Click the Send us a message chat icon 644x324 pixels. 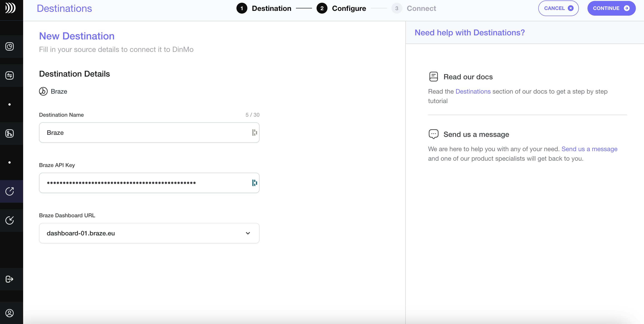click(x=433, y=134)
